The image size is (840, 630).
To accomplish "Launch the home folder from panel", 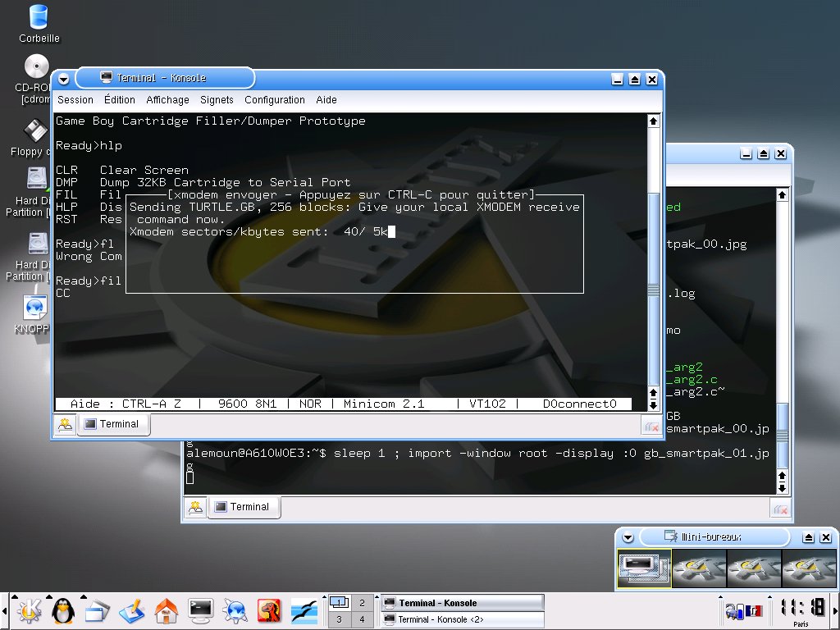I will (x=167, y=609).
